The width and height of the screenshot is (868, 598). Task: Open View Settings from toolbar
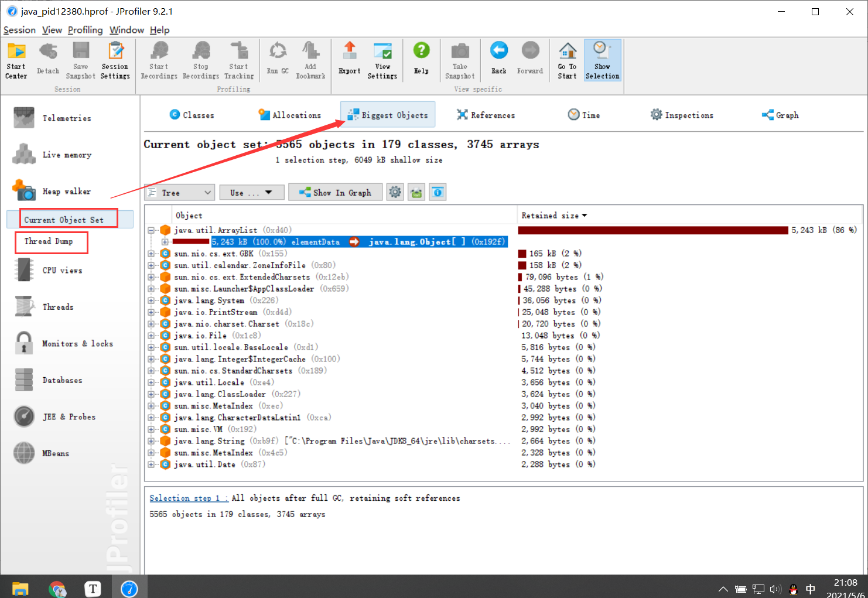(382, 60)
